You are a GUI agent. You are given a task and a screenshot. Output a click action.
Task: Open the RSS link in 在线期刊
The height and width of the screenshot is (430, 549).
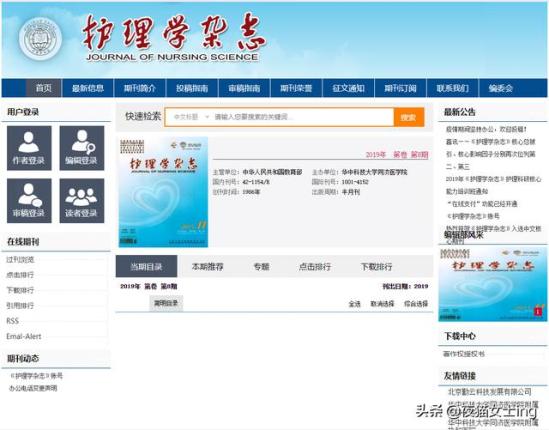[13, 321]
